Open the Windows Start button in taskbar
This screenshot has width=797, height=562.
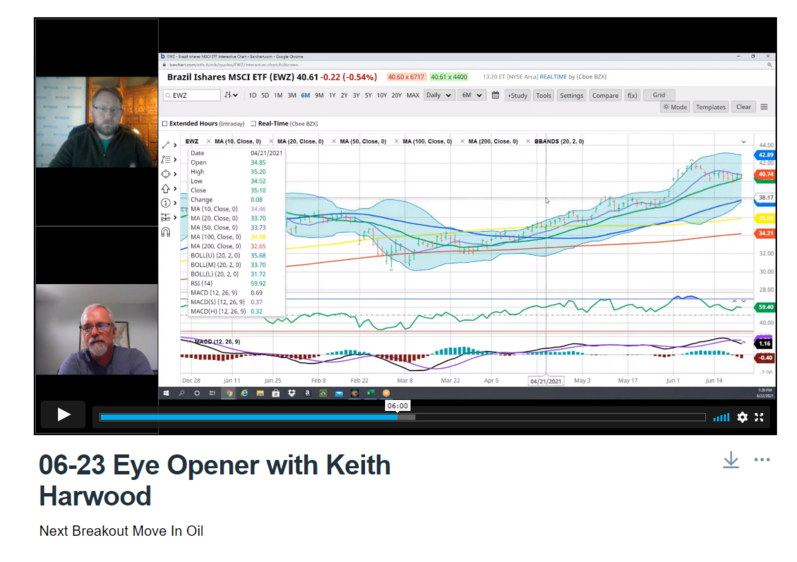click(166, 393)
